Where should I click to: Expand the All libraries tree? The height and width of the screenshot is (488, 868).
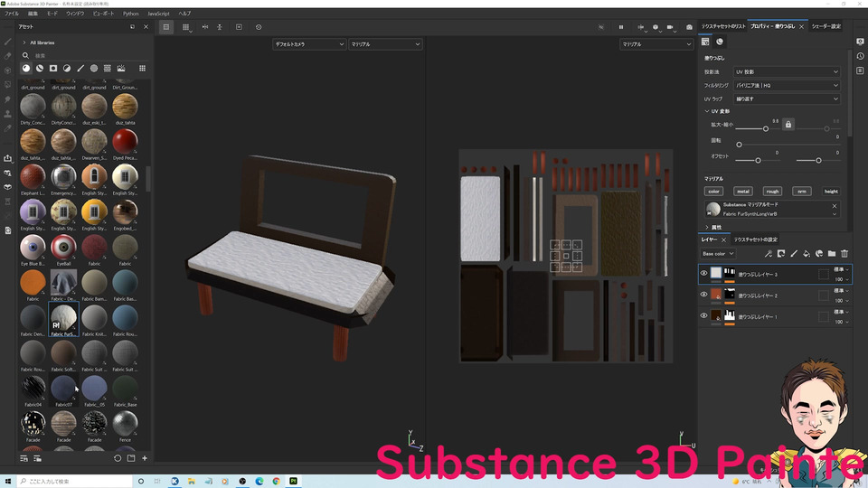pyautogui.click(x=24, y=42)
